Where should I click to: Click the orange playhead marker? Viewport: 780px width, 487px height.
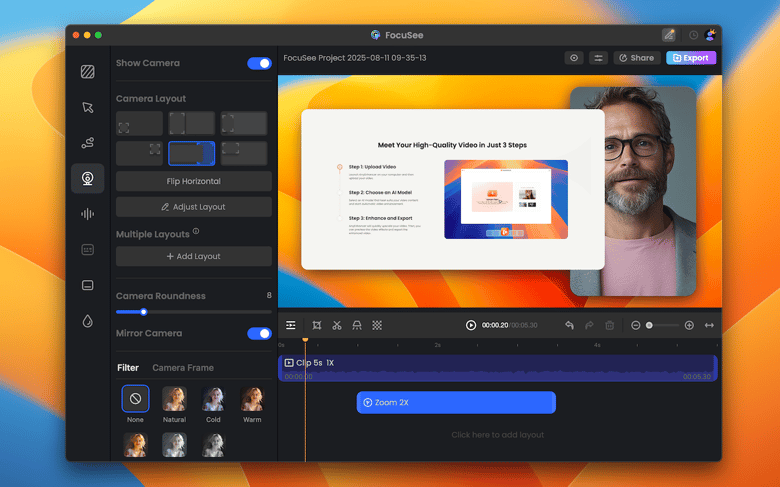point(305,340)
